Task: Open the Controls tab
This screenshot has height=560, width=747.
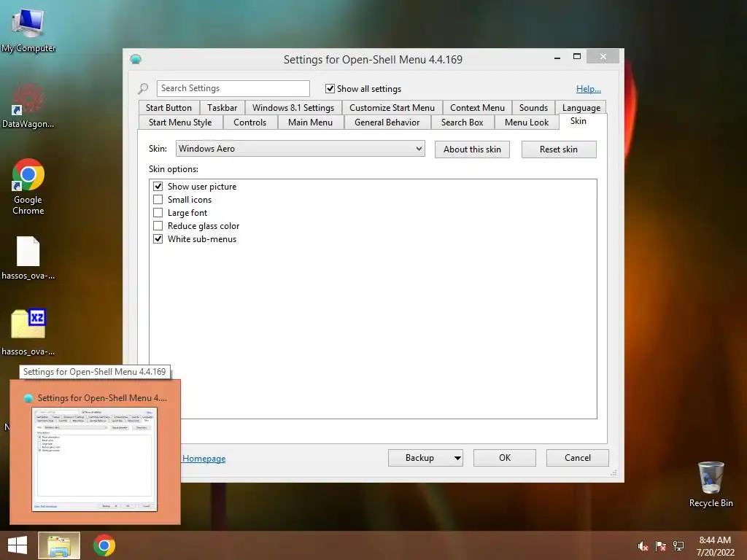Action: point(249,122)
